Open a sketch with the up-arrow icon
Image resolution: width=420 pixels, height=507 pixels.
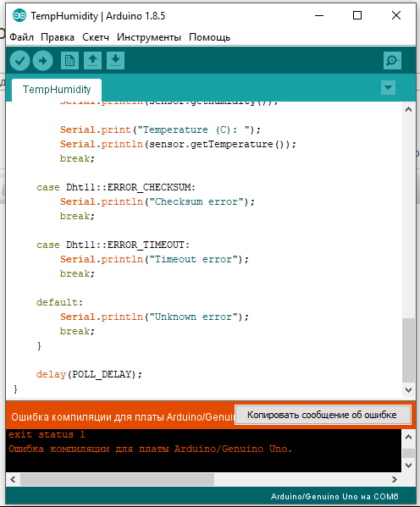click(x=92, y=60)
